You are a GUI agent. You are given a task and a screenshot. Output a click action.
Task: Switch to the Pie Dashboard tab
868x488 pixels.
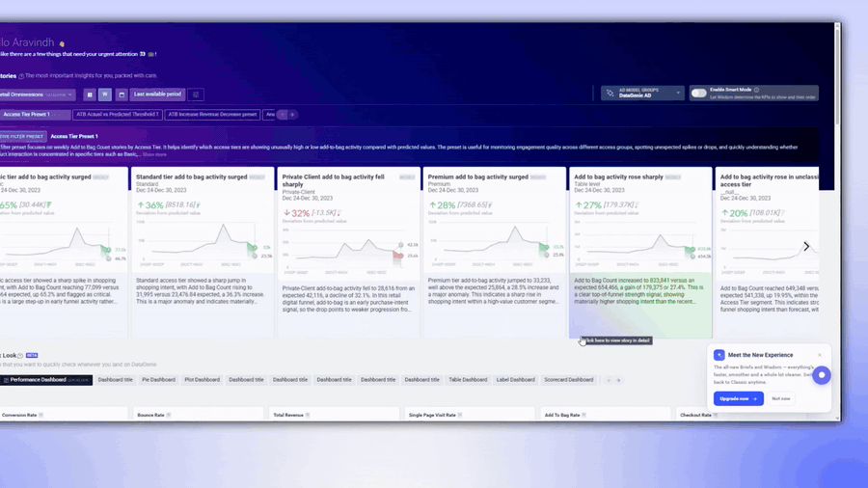(x=158, y=380)
